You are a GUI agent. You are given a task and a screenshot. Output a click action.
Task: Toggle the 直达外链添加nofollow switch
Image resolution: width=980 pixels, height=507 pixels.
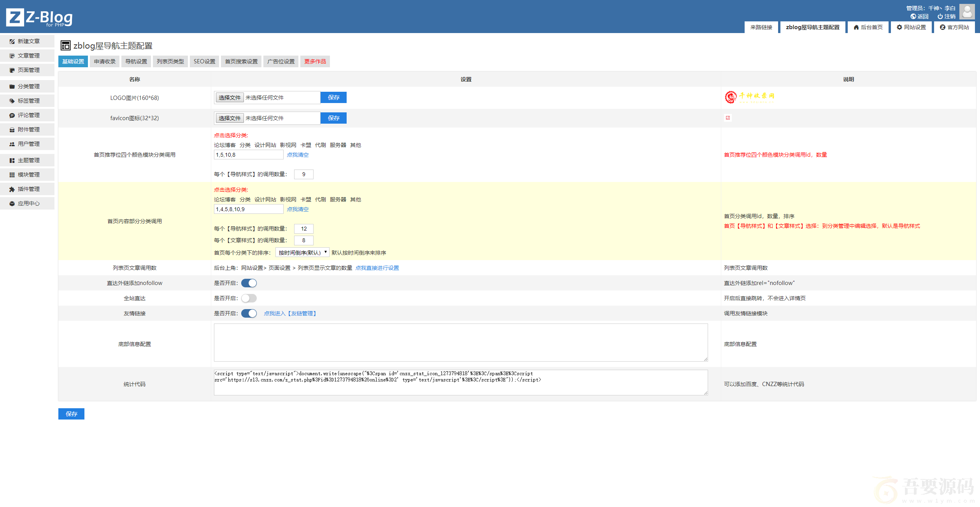[249, 283]
